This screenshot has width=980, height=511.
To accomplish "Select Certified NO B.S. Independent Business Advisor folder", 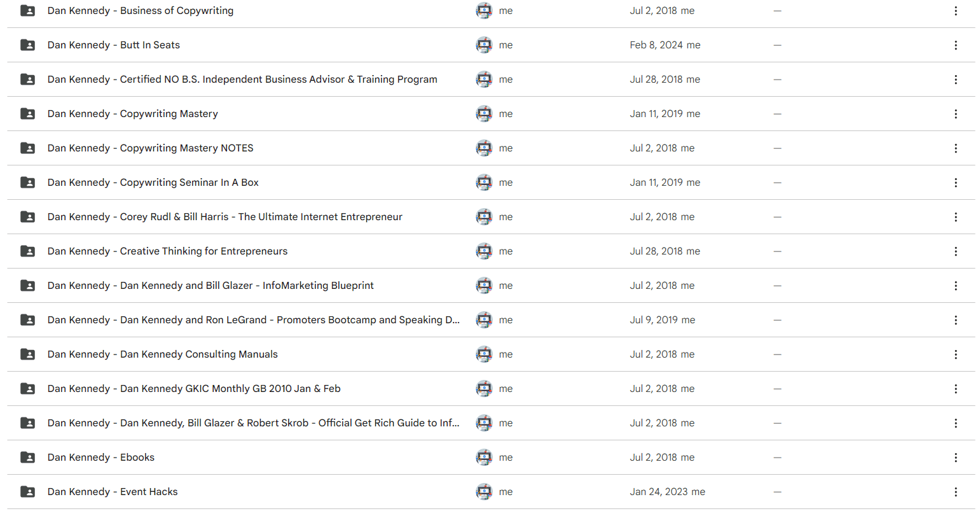I will click(x=242, y=80).
